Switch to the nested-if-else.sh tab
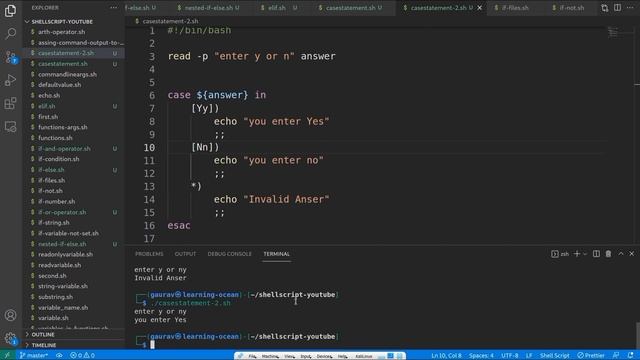The height and width of the screenshot is (360, 640). [208, 8]
